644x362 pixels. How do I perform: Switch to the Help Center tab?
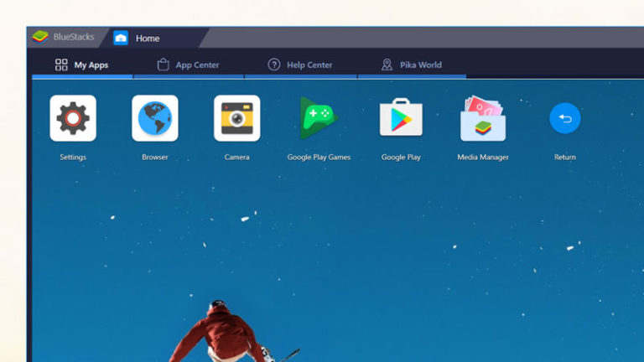click(301, 65)
